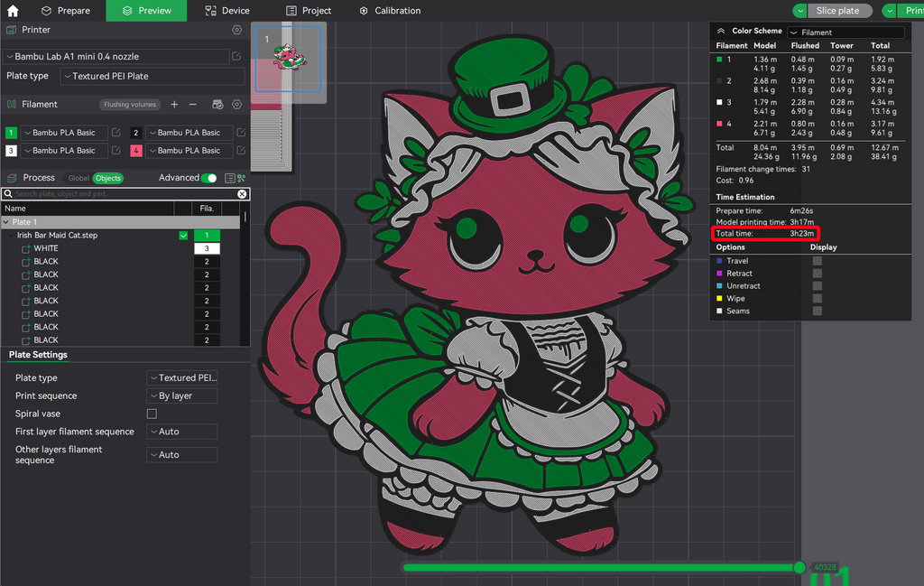
Task: Toggle Irish Bar Maid Cat printable checkbox
Action: click(183, 236)
